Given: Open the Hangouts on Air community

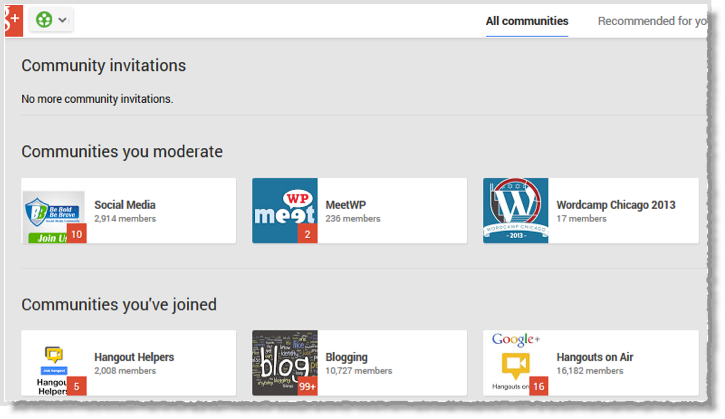Looking at the screenshot, I should [595, 357].
